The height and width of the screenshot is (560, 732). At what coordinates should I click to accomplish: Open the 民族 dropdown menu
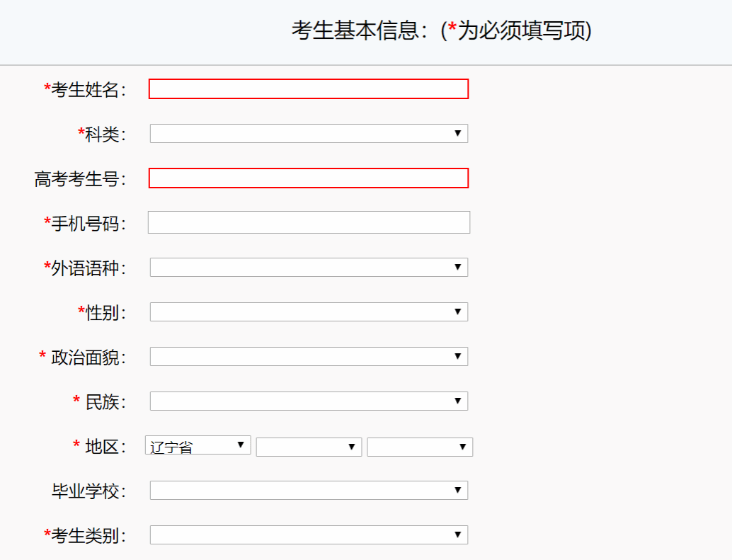tap(308, 401)
